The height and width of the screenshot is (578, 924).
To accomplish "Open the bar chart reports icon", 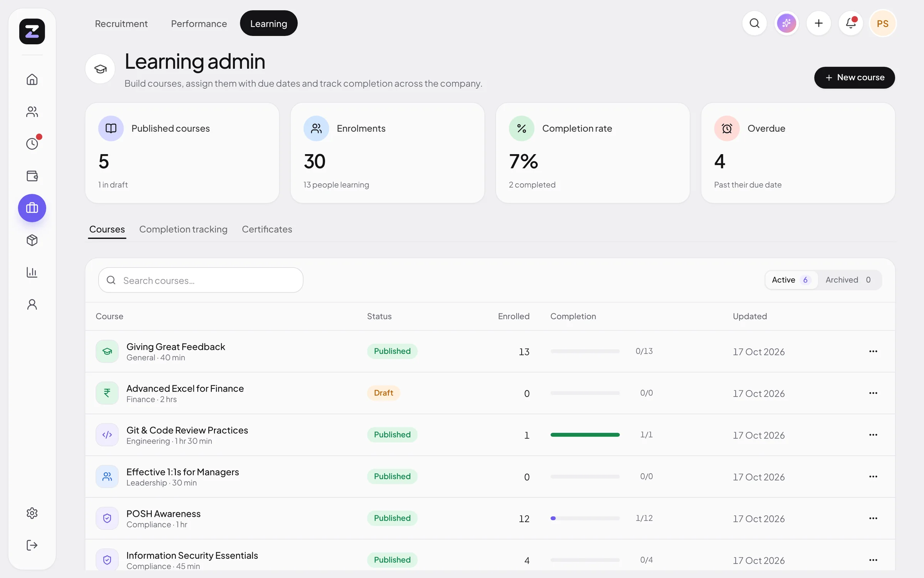I will [32, 272].
